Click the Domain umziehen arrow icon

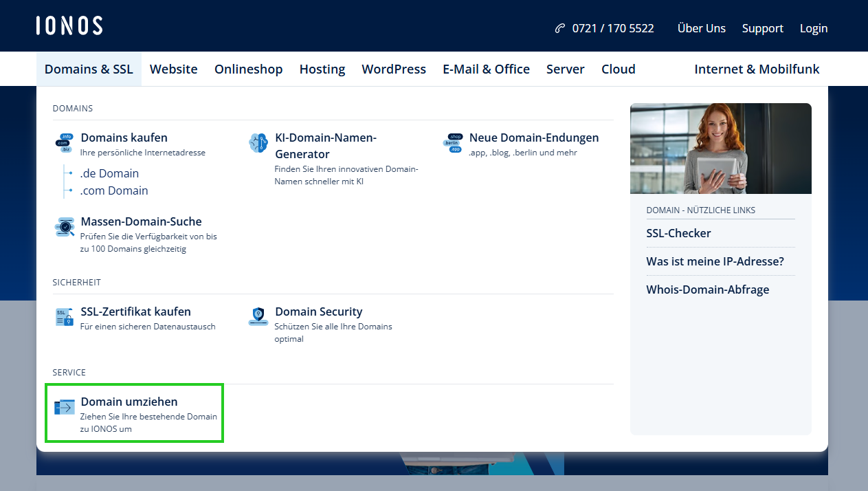(64, 407)
